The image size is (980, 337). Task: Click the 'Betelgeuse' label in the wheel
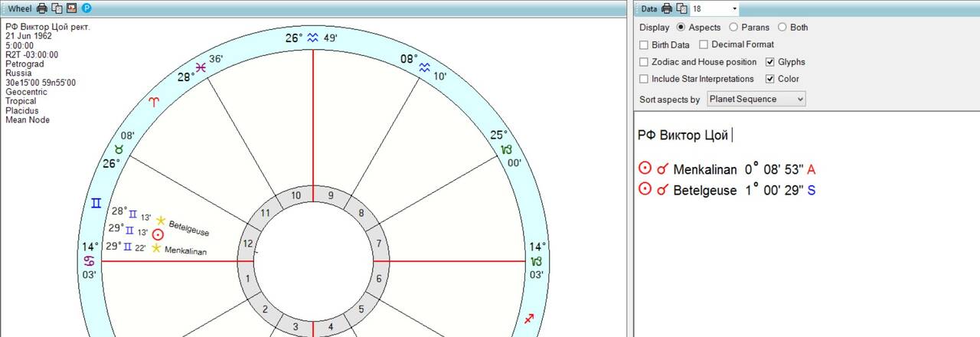tap(188, 227)
